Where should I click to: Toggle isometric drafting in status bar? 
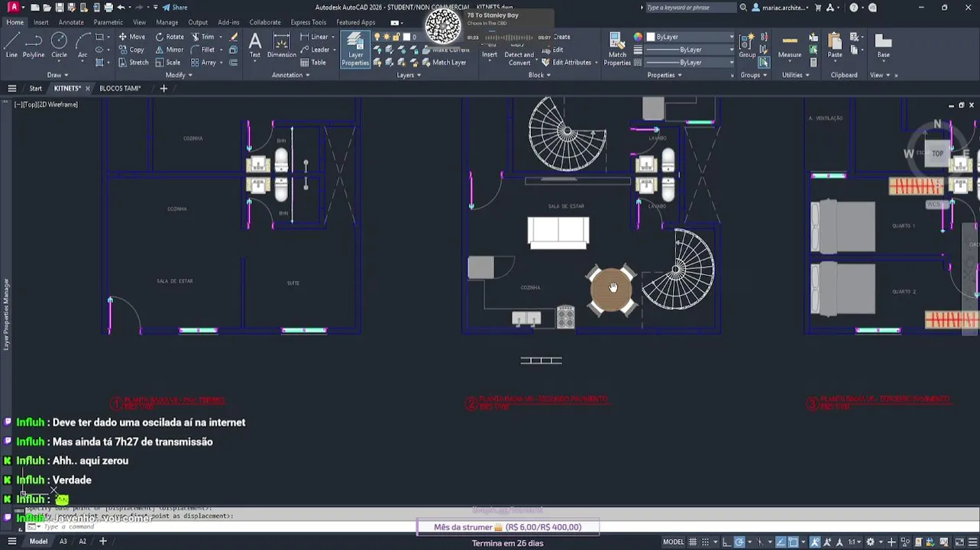(x=759, y=542)
